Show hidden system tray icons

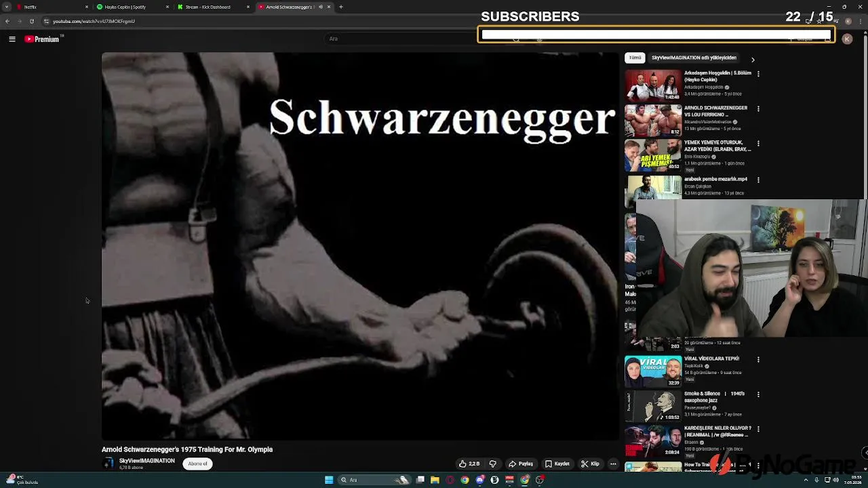coord(806,480)
